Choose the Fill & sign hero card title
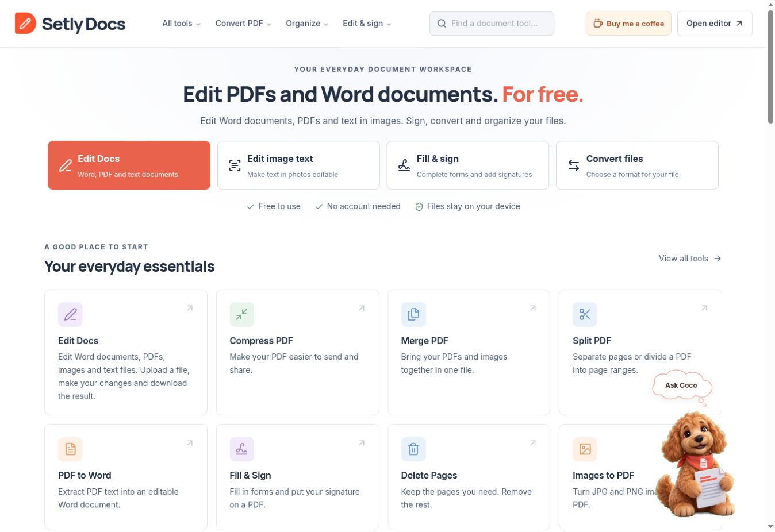This screenshot has width=775, height=532. pyautogui.click(x=438, y=159)
